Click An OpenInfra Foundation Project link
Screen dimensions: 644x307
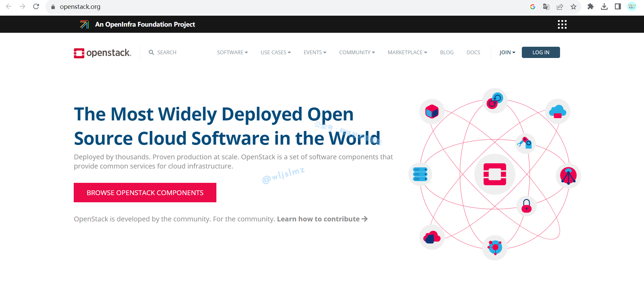click(145, 24)
